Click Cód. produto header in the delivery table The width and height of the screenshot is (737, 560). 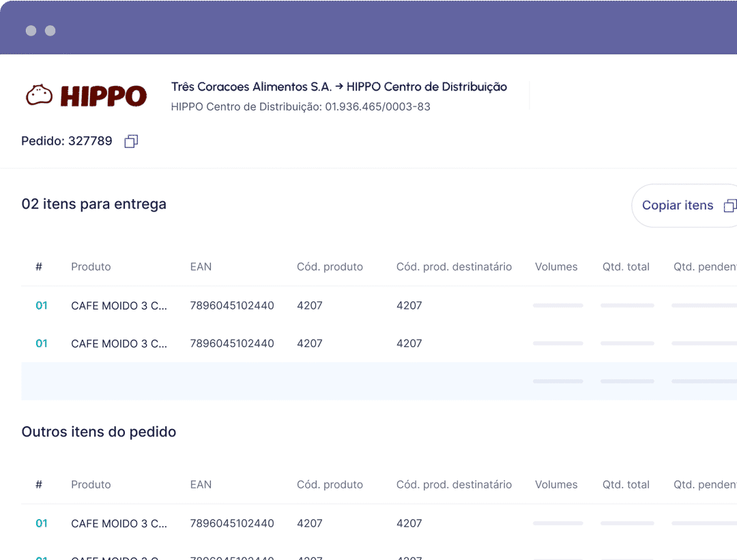[330, 267]
